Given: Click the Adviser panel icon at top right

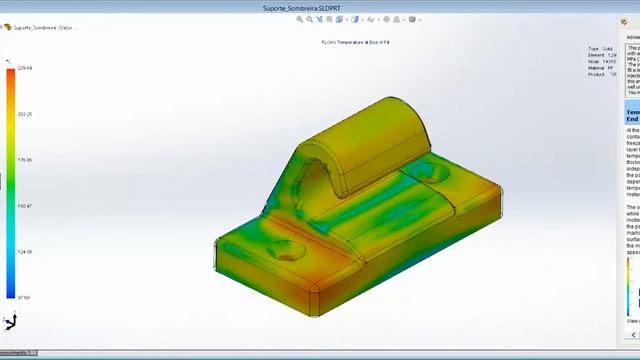Looking at the screenshot, I should pyautogui.click(x=624, y=22).
